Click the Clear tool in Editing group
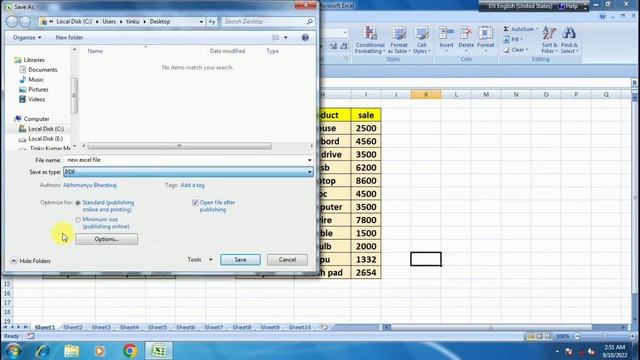The width and height of the screenshot is (640, 360). pyautogui.click(x=516, y=50)
